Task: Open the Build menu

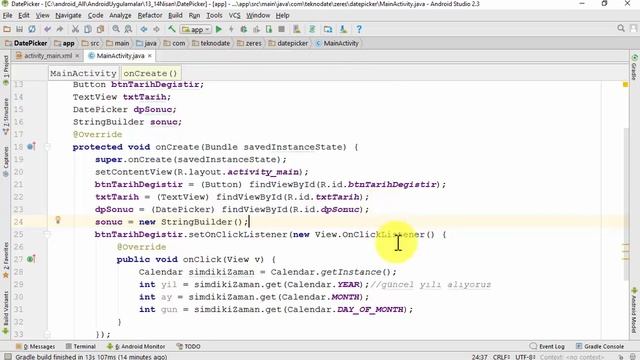Action: click(x=175, y=15)
